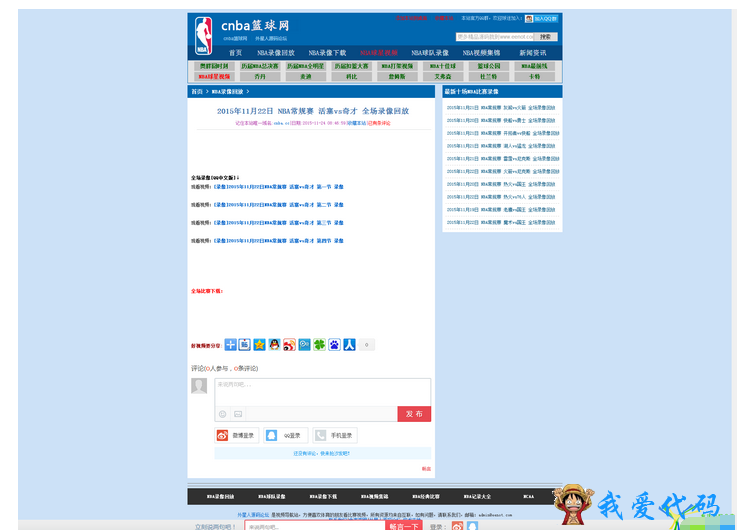Log in with QQ登录 button
This screenshot has height=530, width=737.
tap(286, 436)
